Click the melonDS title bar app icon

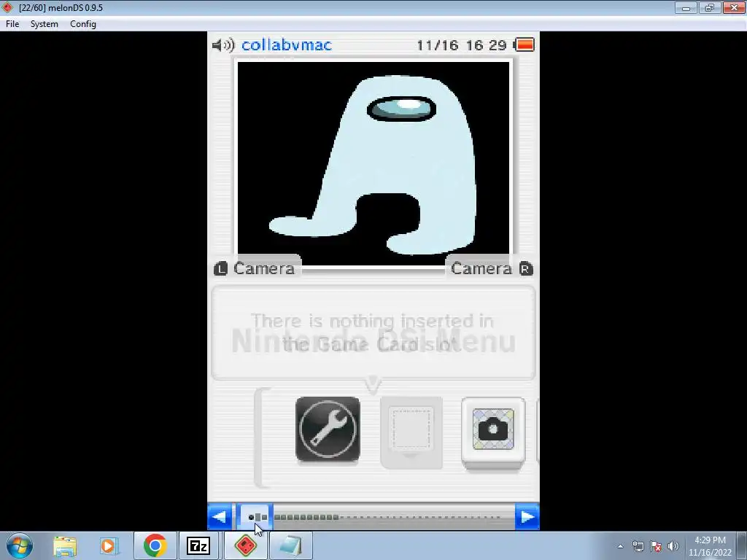coord(7,7)
